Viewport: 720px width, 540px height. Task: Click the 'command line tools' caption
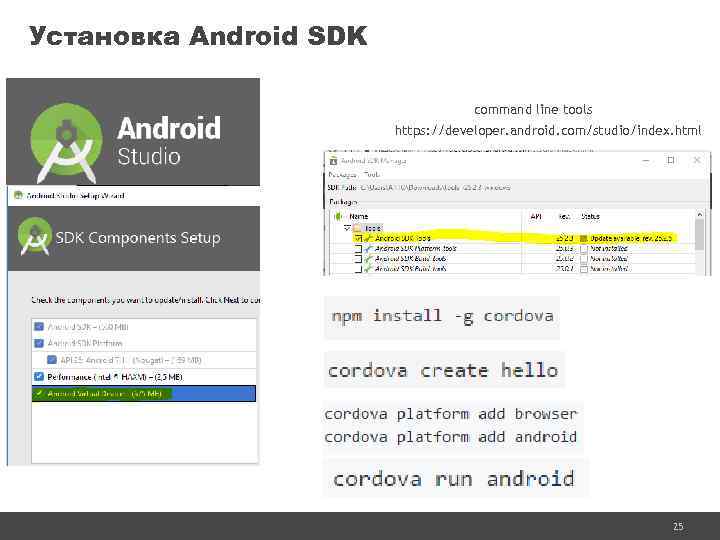tap(533, 110)
